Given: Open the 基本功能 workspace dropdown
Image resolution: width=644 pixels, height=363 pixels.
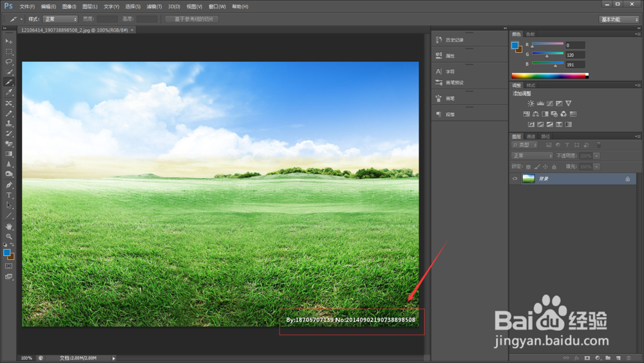Looking at the screenshot, I should tap(620, 19).
